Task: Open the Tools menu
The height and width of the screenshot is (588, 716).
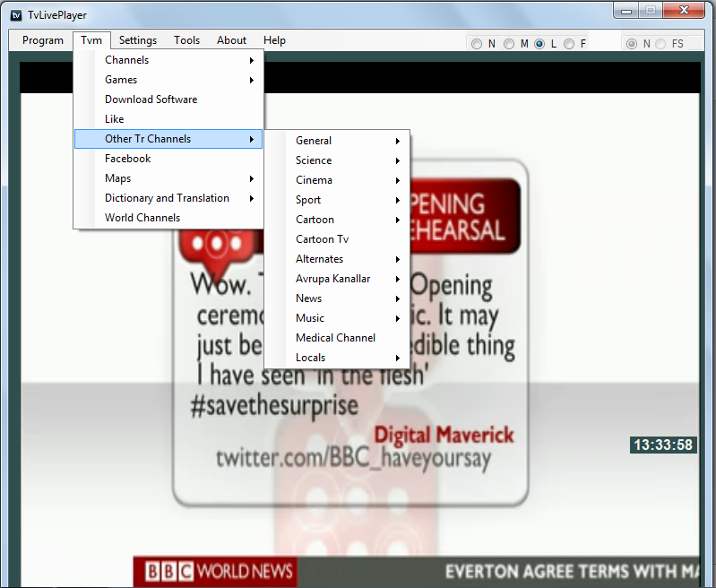Action: pos(186,40)
